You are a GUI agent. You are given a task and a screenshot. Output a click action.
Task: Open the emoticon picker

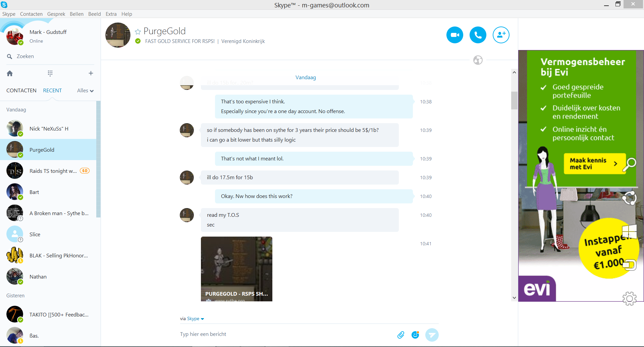click(x=415, y=335)
